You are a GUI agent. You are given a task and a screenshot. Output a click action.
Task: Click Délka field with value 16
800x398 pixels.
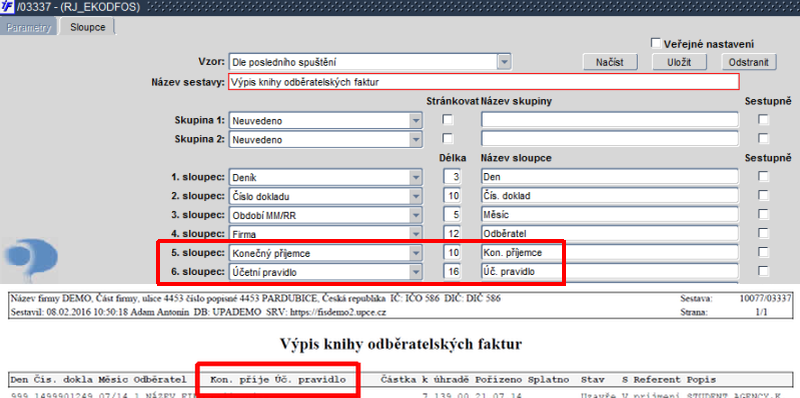pos(452,271)
